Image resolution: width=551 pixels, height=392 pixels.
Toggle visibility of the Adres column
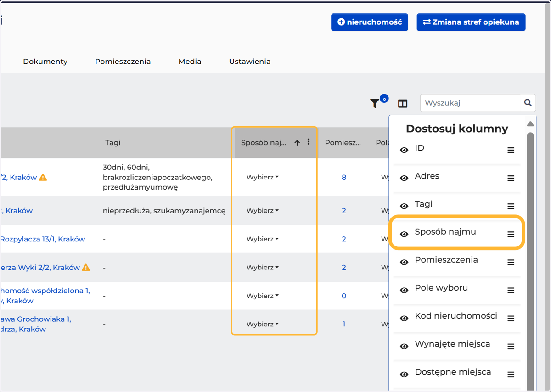(x=404, y=178)
